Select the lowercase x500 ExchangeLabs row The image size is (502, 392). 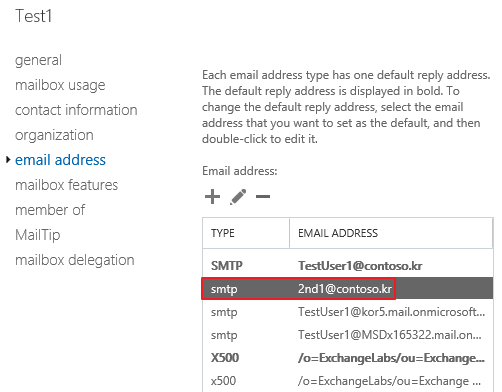point(348,381)
